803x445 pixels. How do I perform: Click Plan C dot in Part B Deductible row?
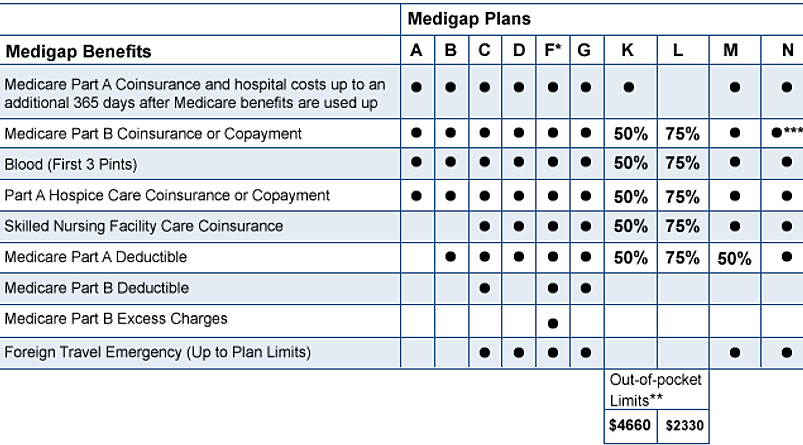[484, 289]
